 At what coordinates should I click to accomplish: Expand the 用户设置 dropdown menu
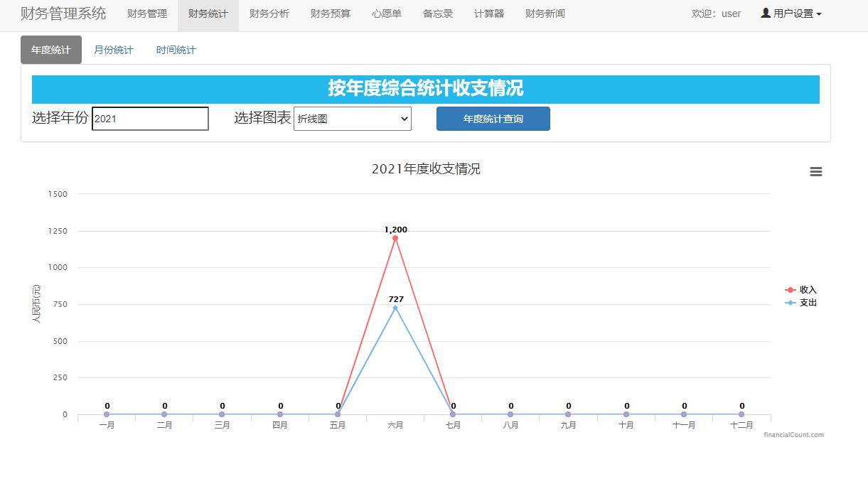pos(789,13)
